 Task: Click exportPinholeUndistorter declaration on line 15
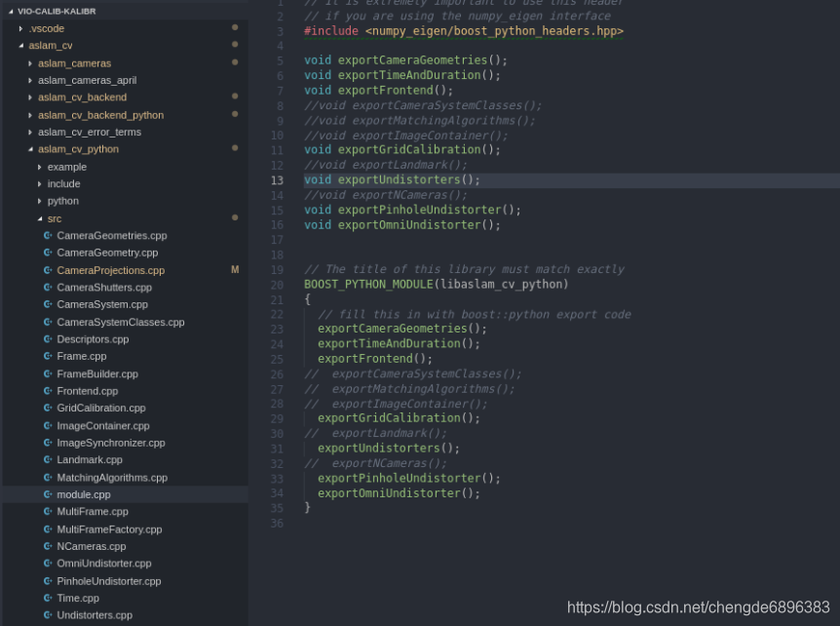[419, 210]
